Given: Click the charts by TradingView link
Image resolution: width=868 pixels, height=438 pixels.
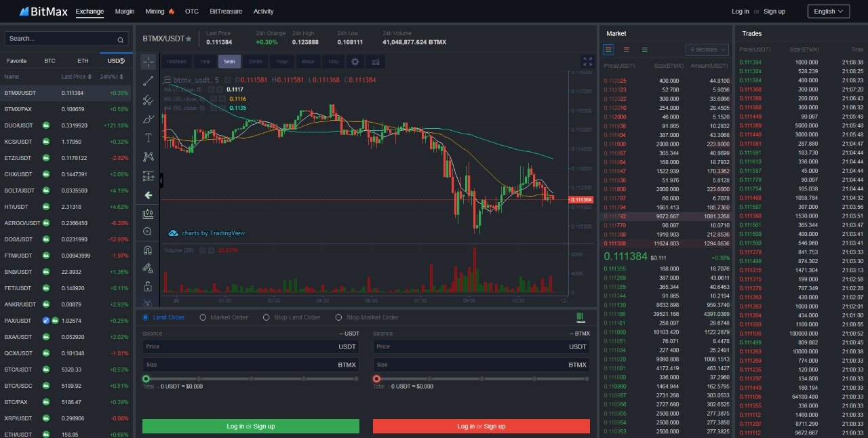Looking at the screenshot, I should 207,233.
